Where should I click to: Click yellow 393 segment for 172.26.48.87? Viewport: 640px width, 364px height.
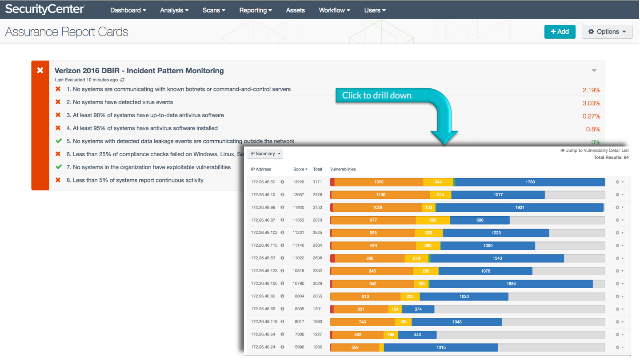[433, 220]
